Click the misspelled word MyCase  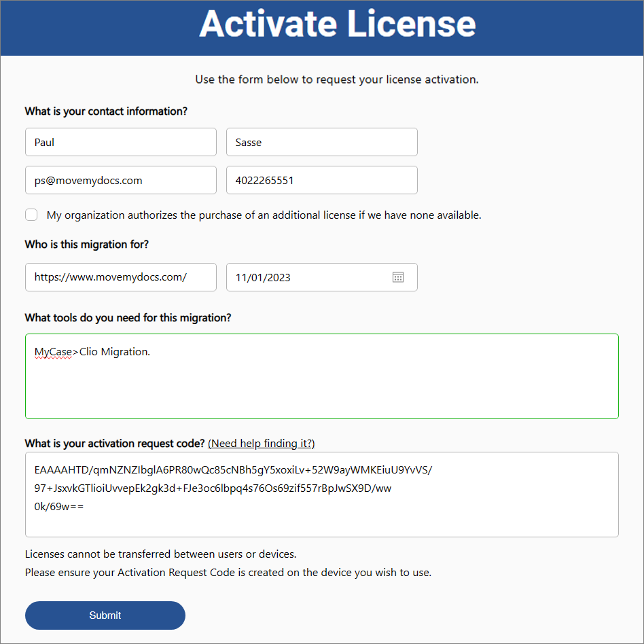(53, 352)
